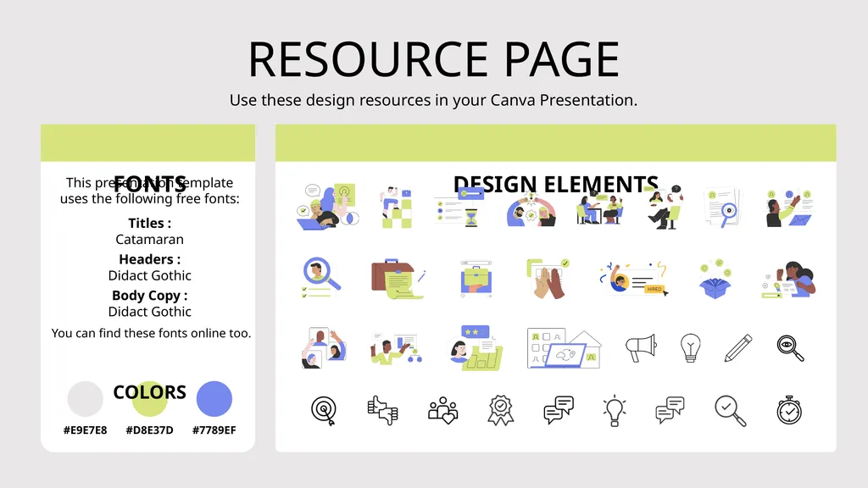Viewport: 868px width, 488px height.
Task: Click Didact Gothic under Body Copy
Action: (149, 312)
